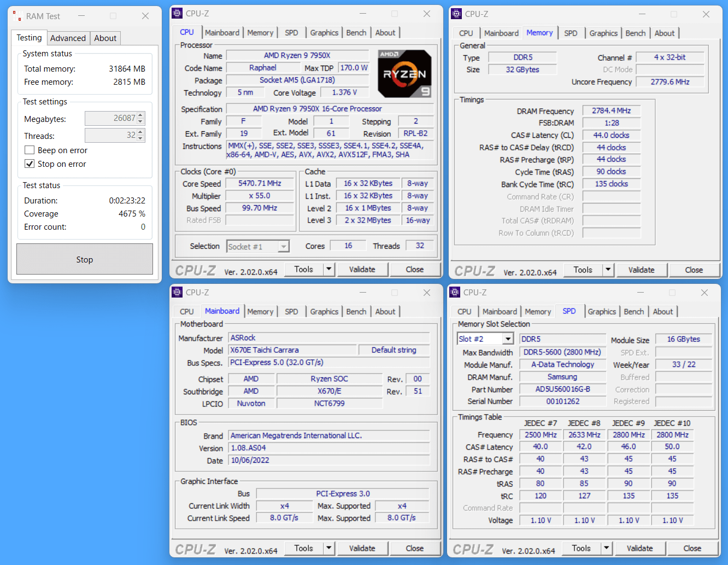
Task: Switch to CPU tab in the Mainboard tab window
Action: (187, 312)
